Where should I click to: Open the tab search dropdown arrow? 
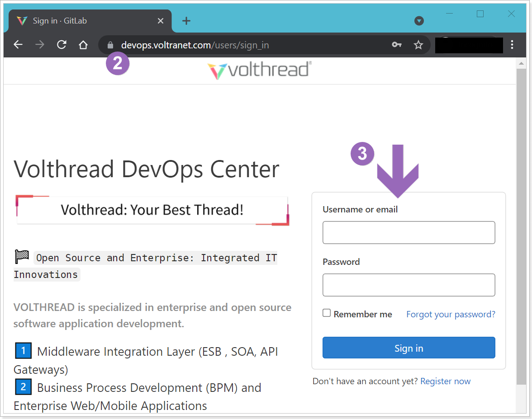point(419,21)
